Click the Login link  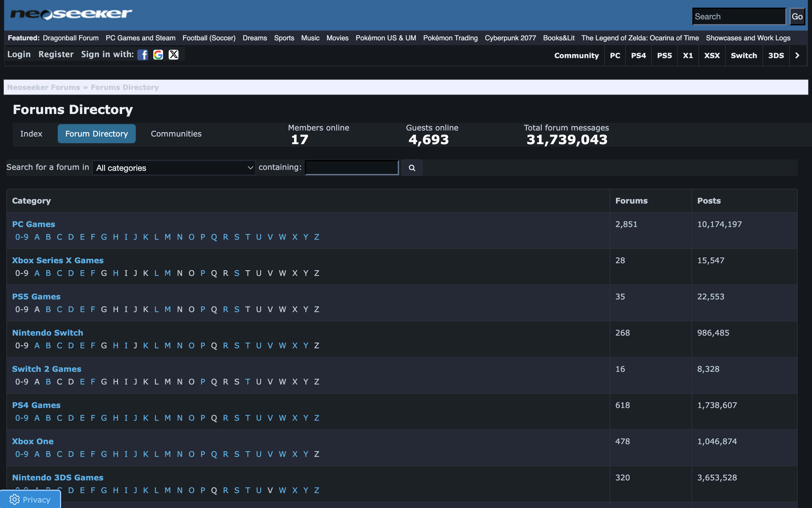tap(19, 54)
